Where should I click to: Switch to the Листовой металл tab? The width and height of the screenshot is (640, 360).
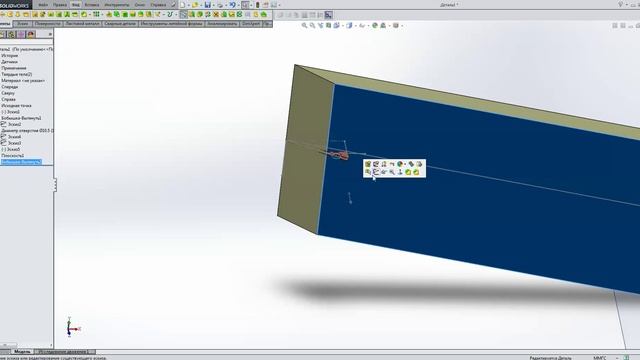click(82, 24)
